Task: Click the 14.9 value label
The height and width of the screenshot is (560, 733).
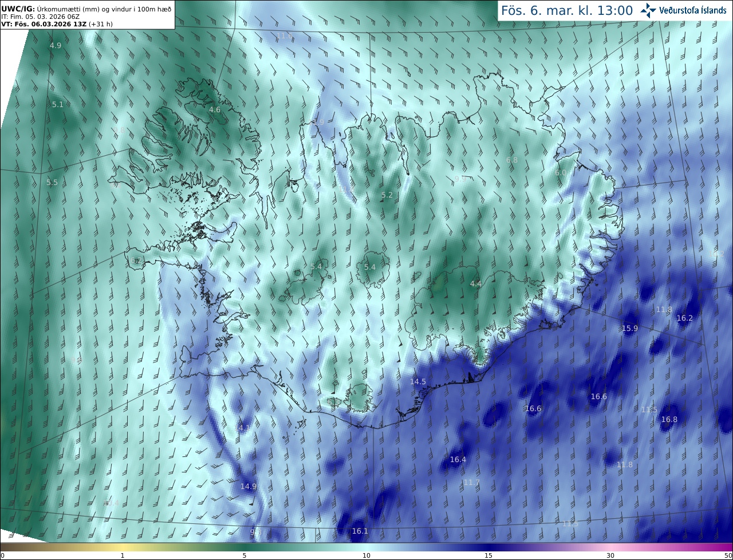Action: click(249, 487)
